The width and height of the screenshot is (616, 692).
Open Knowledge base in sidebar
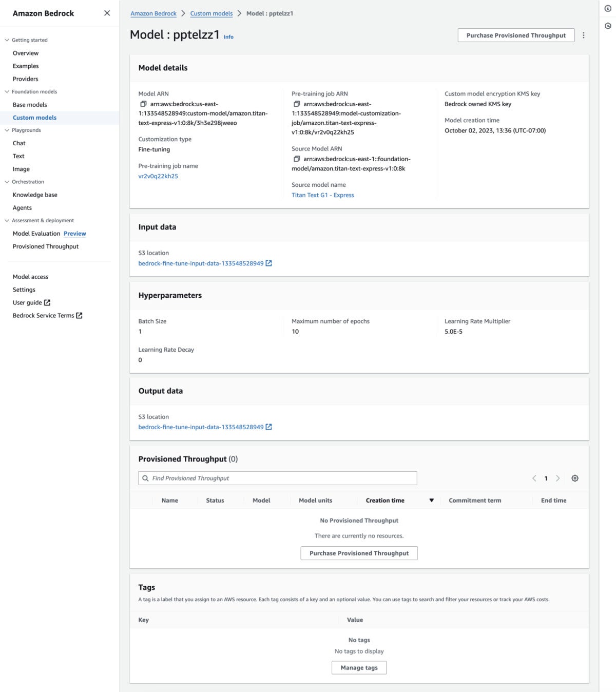[35, 195]
